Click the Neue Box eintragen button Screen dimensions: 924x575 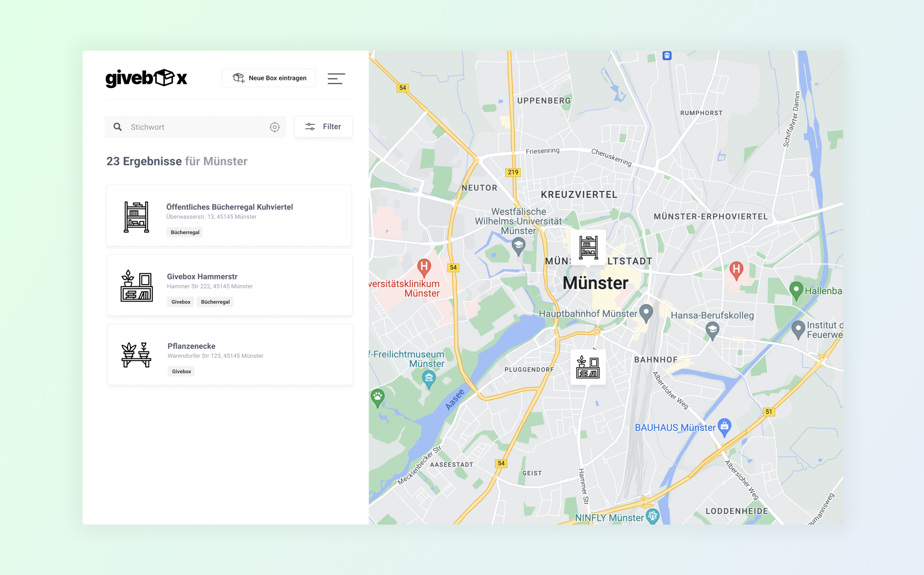pyautogui.click(x=269, y=78)
